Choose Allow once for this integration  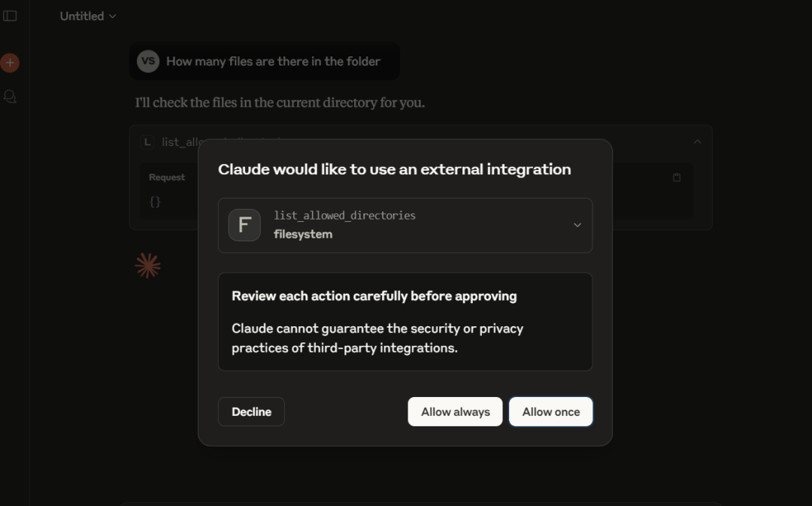tap(550, 412)
